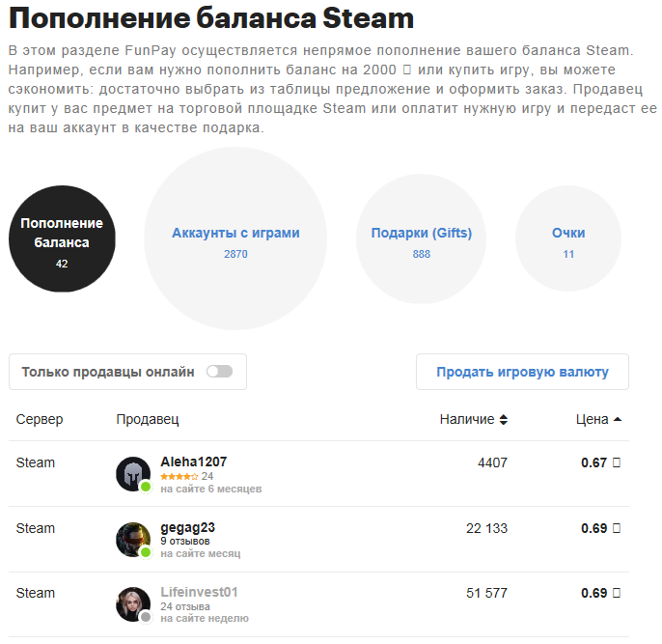
Task: Click the 4407 stock value
Action: (493, 462)
